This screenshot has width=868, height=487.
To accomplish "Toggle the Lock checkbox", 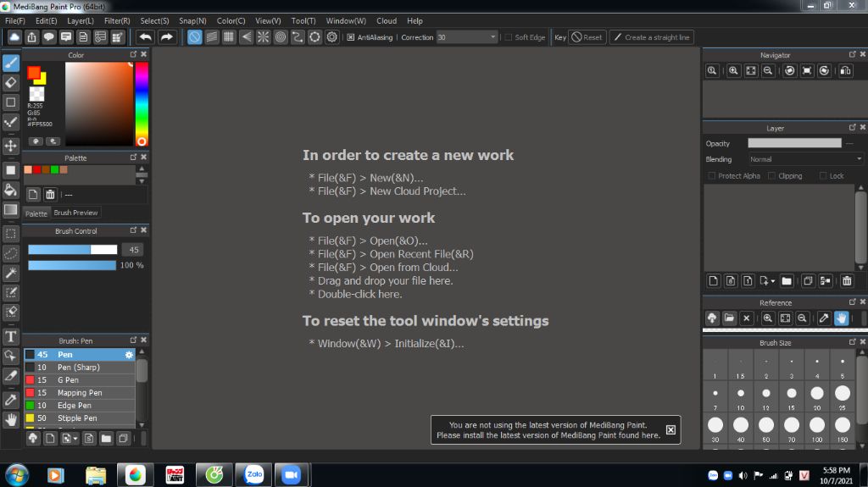I will (823, 176).
